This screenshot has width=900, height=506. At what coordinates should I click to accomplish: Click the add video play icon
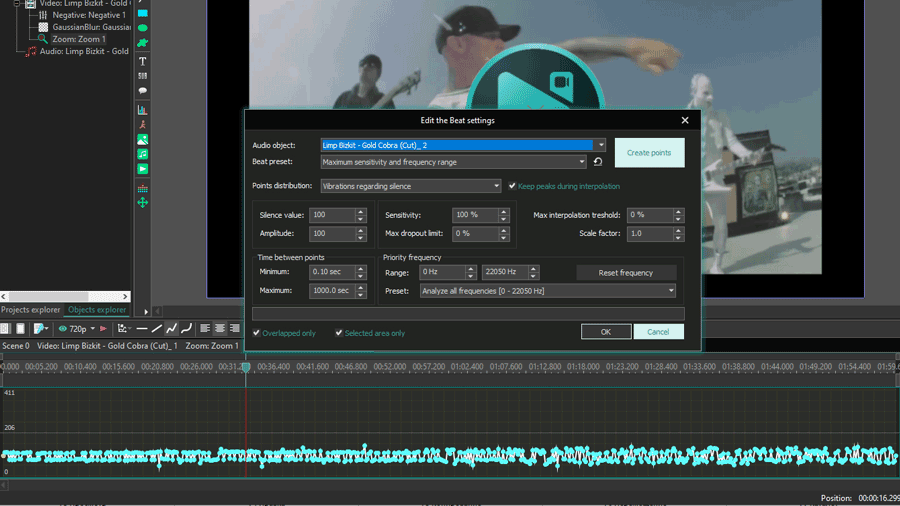142,169
